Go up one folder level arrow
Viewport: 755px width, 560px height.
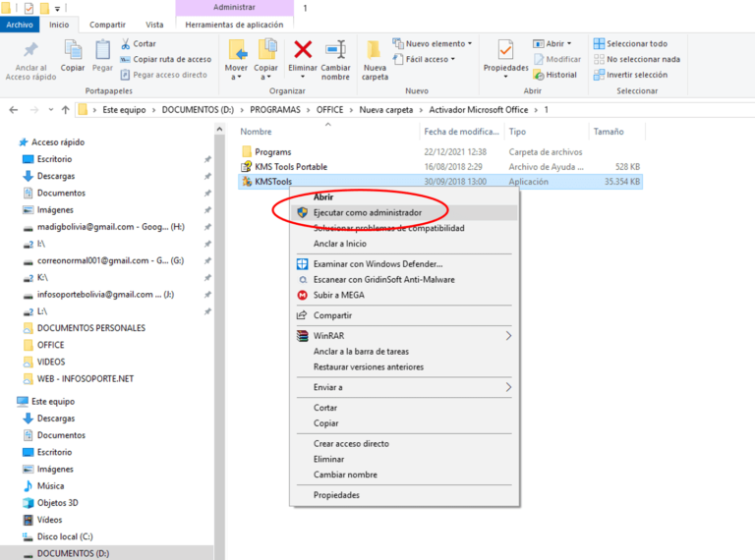click(x=66, y=110)
